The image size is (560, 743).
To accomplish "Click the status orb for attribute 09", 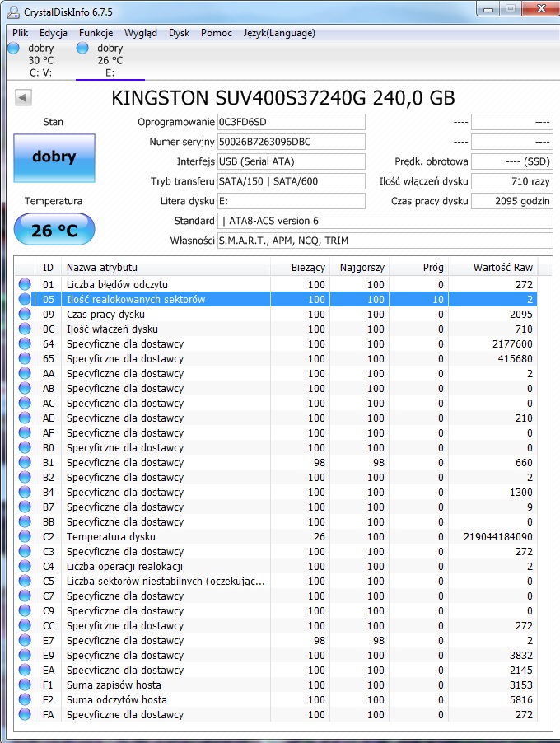I will (x=25, y=314).
